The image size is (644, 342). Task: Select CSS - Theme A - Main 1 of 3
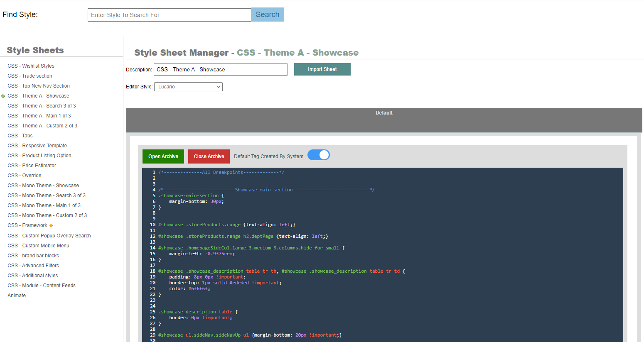click(39, 116)
